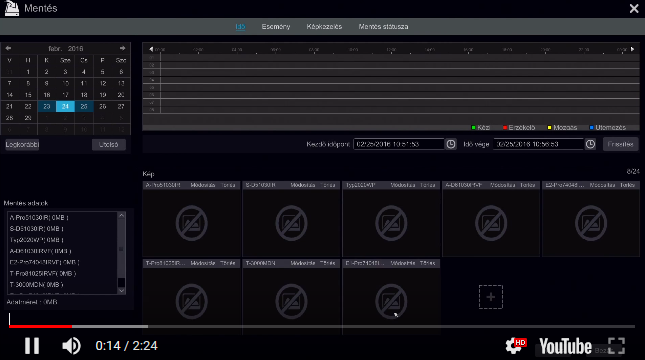Select A-D81030IRVF( 0MB ) list entry
Image resolution: width=645 pixels, height=360 pixels.
point(40,251)
